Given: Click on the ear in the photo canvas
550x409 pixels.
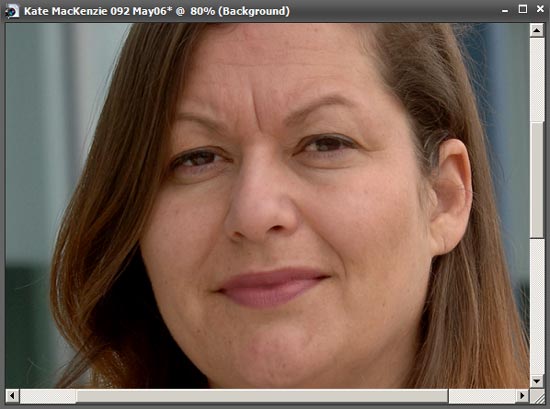Looking at the screenshot, I should coord(451,196).
